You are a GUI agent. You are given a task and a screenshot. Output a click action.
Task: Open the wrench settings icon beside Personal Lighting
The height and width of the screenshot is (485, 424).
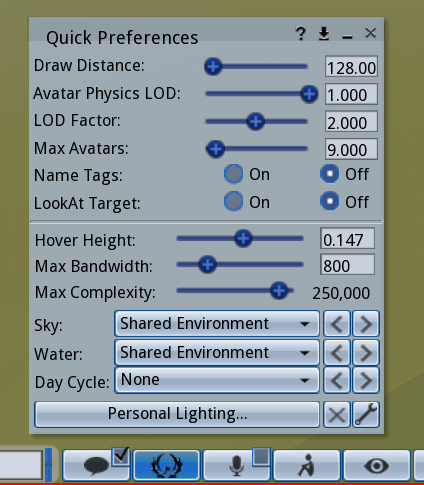366,414
